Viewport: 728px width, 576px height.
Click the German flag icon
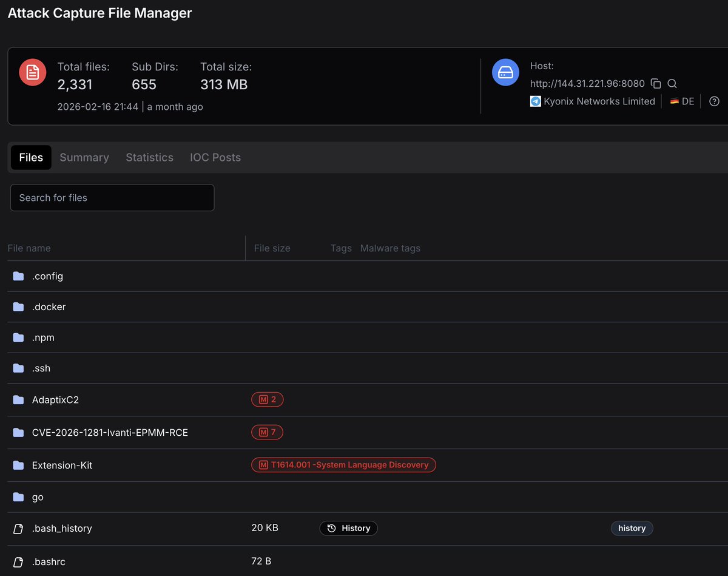pos(674,101)
